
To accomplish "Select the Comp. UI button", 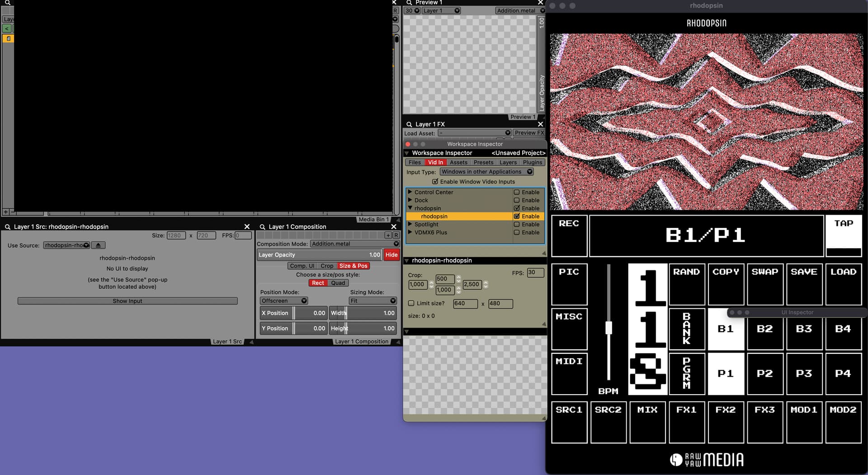I will coord(302,266).
